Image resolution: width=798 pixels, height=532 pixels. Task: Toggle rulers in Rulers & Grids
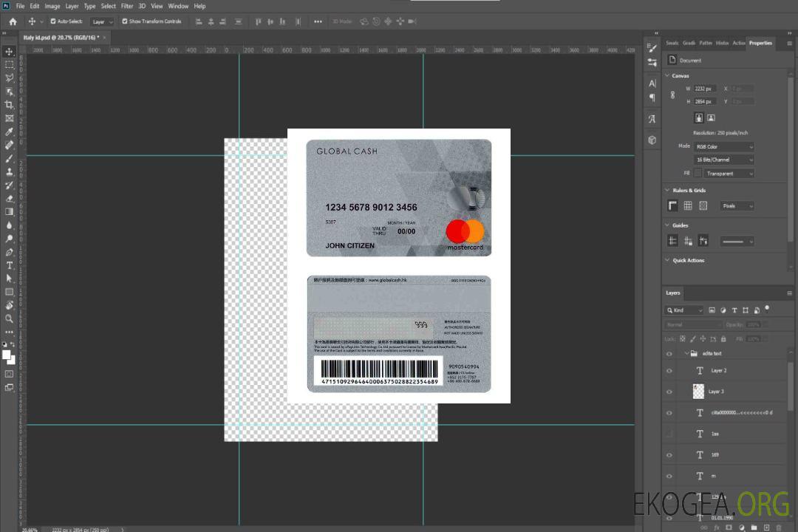(x=673, y=205)
